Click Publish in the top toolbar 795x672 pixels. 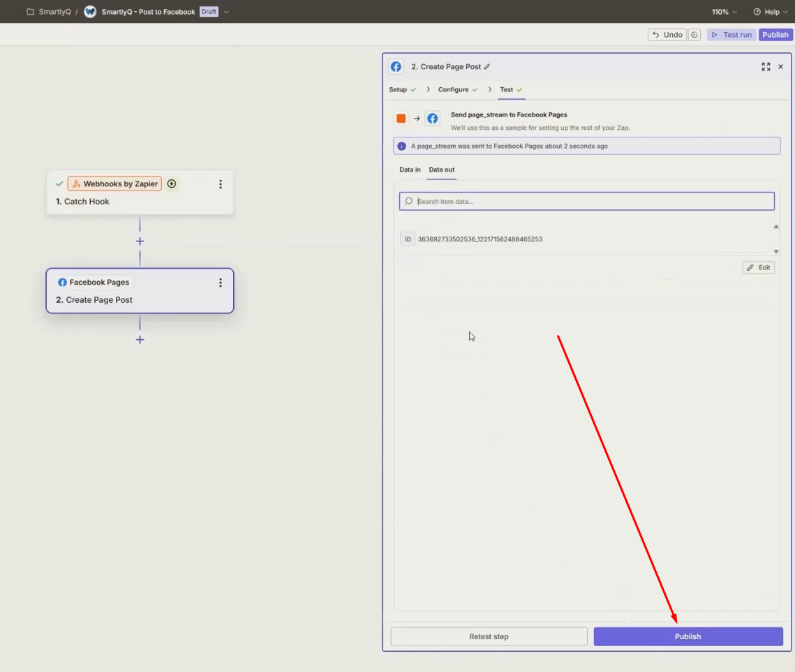point(775,34)
